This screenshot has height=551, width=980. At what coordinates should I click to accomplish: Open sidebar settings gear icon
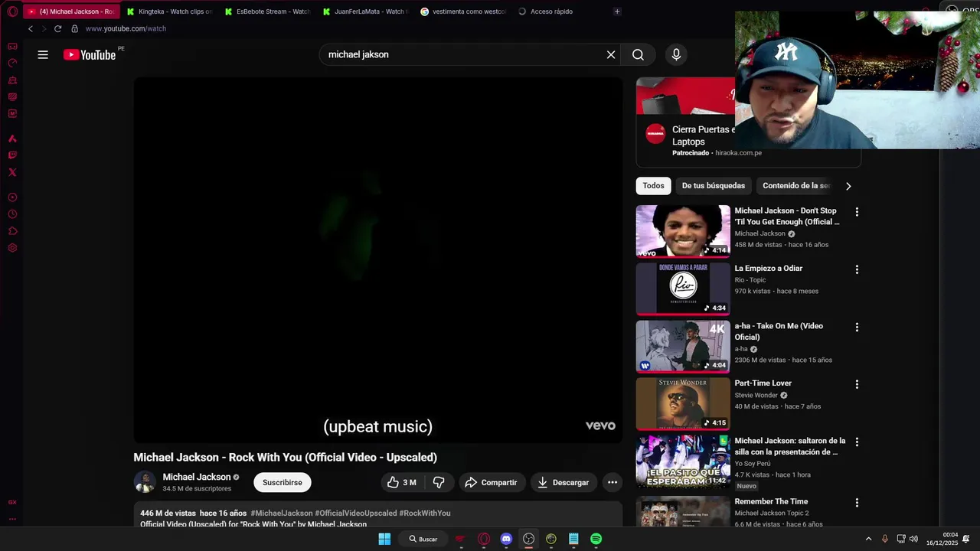(x=12, y=248)
